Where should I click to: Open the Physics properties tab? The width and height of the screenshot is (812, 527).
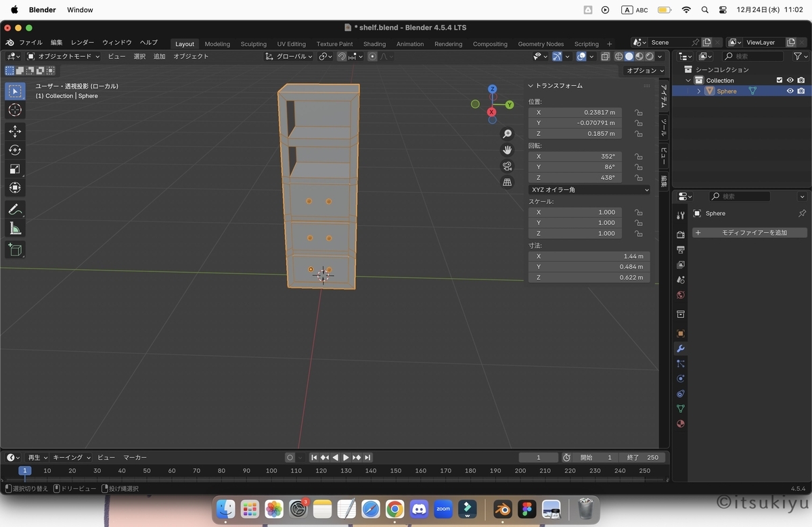click(x=681, y=379)
